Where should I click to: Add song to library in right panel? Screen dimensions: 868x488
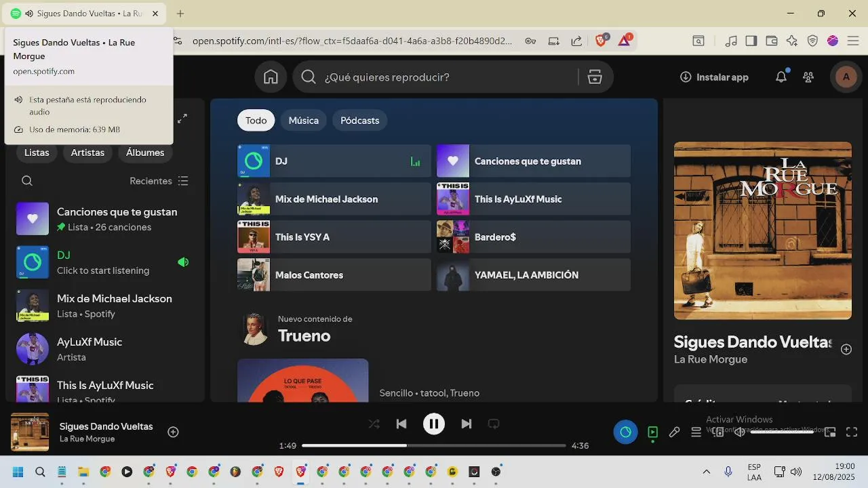846,350
